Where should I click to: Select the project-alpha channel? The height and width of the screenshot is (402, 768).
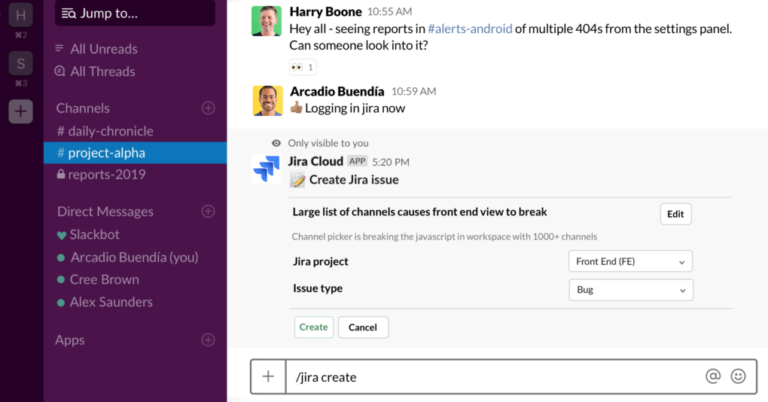coord(135,153)
